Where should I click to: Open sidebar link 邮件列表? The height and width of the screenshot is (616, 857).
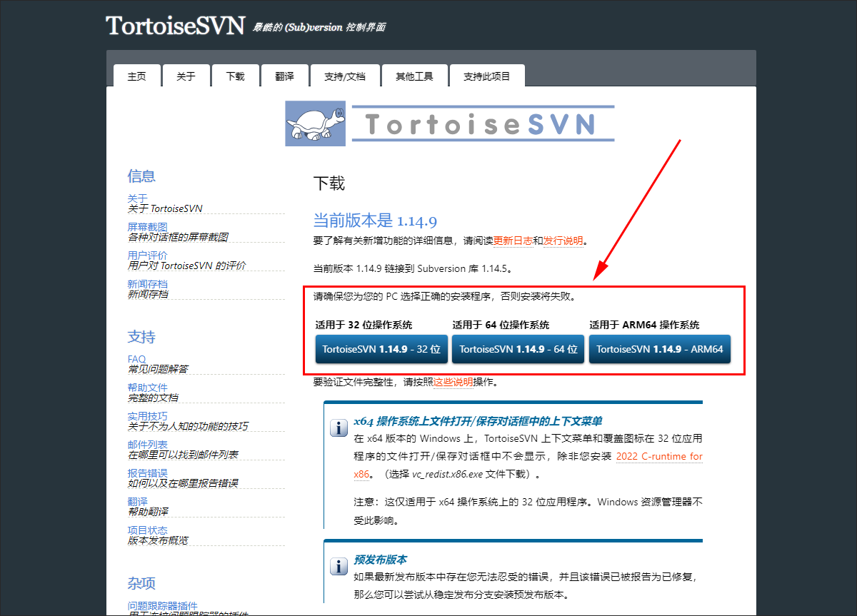(148, 445)
